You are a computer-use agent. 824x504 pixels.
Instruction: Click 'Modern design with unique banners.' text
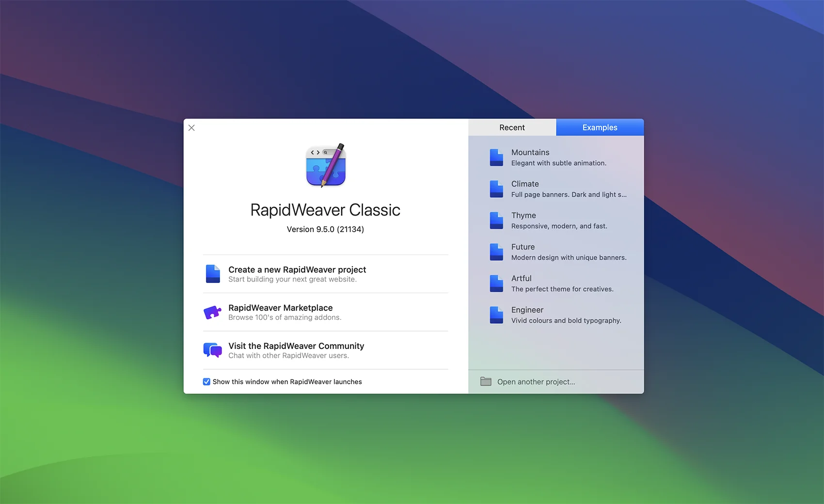569,258
